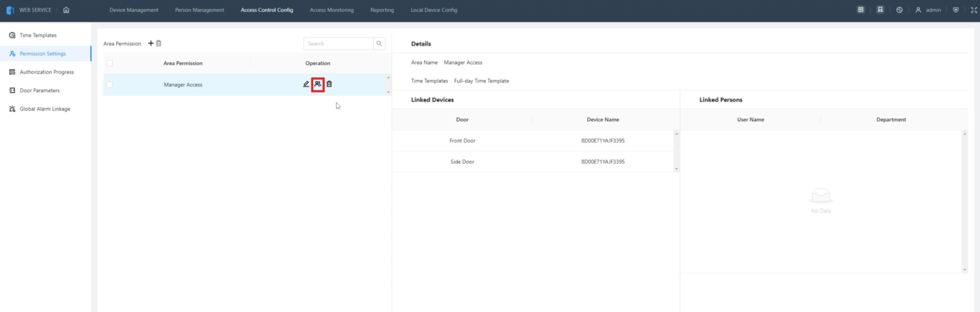
Task: Edit the Manager Access permission with pencil icon
Action: tap(306, 84)
